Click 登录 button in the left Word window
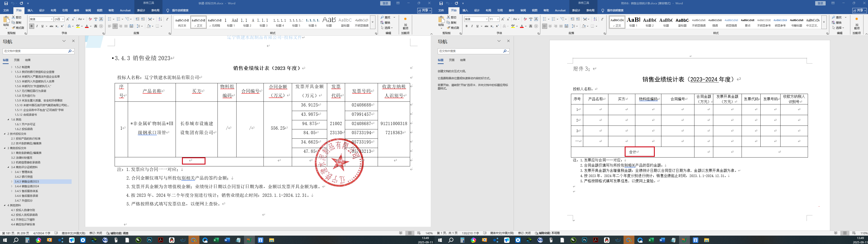 pos(385,3)
